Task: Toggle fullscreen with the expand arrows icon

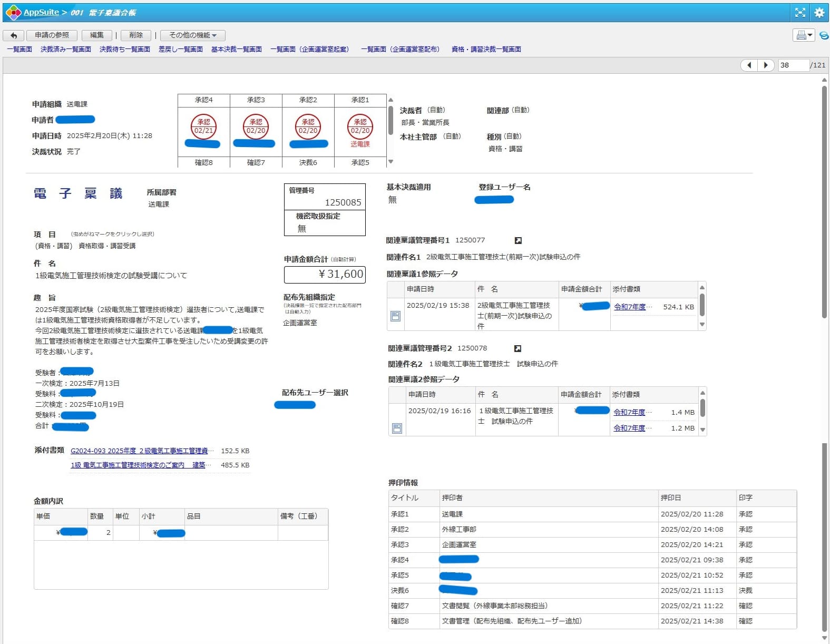Action: pyautogui.click(x=800, y=13)
